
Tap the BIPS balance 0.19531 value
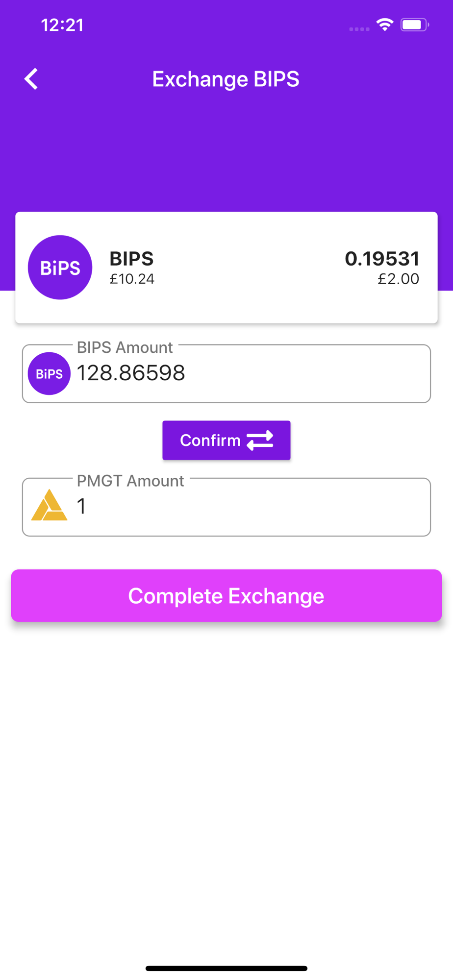pos(382,258)
